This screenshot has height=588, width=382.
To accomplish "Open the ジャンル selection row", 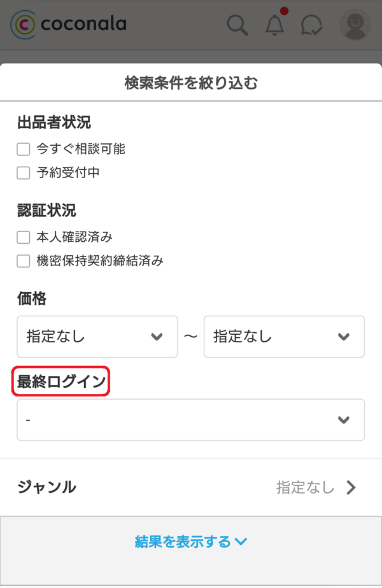I will (190, 487).
